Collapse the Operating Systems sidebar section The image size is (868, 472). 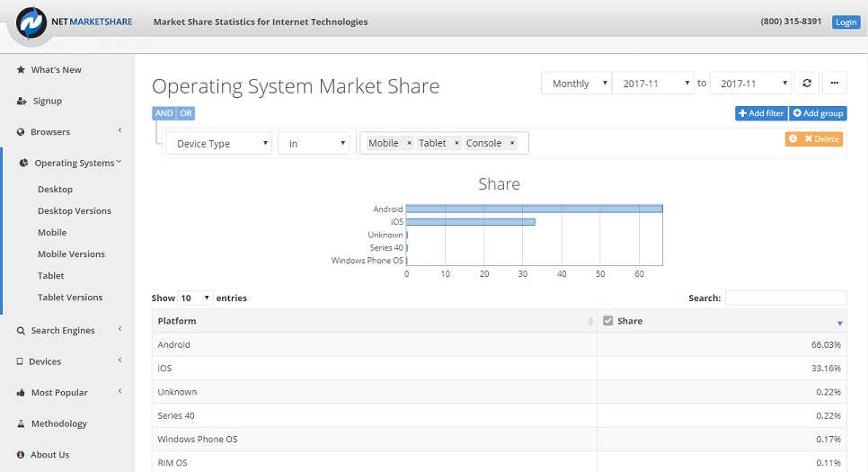pyautogui.click(x=119, y=162)
